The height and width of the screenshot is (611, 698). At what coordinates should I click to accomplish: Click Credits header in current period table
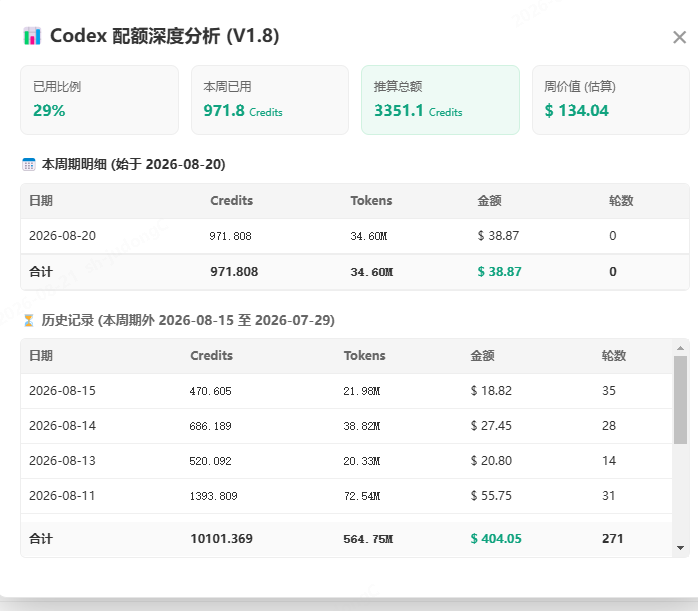pyautogui.click(x=231, y=201)
